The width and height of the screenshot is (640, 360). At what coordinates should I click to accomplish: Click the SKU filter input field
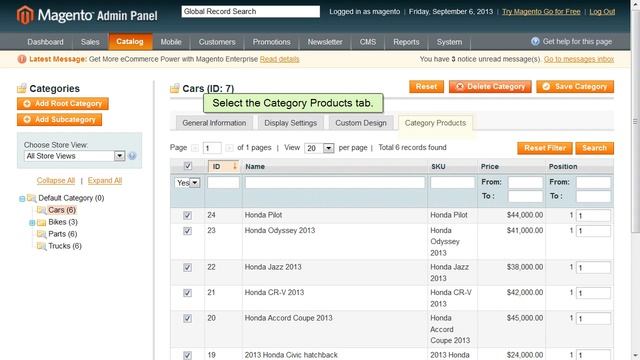point(452,182)
